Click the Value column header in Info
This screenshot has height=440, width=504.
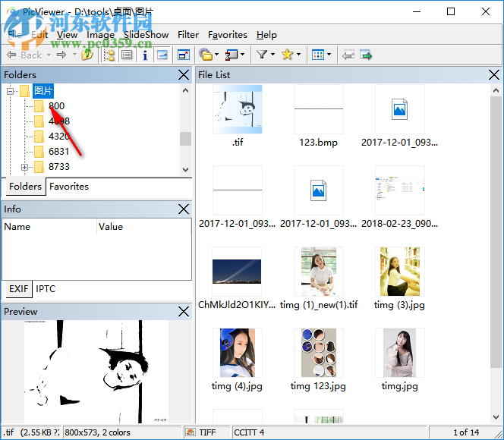143,227
